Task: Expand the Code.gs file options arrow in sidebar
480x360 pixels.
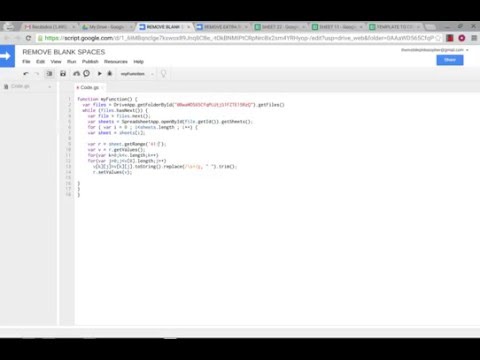Action: click(50, 87)
